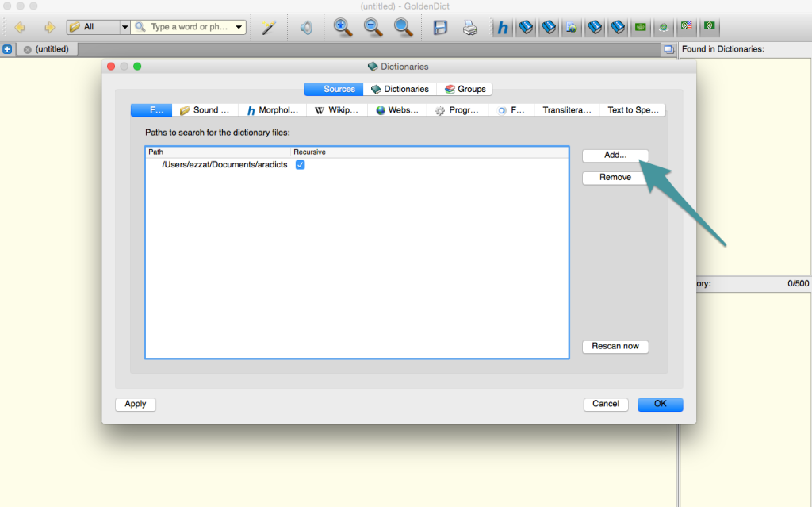Open the Transliteration sub-tab

(566, 110)
